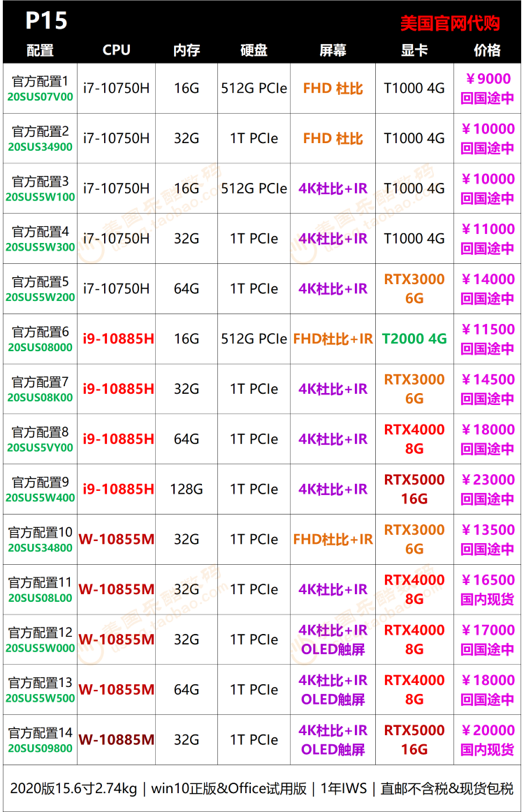Select model code 20SUS5W500
Viewport: 524px width, 812px height.
(40, 699)
